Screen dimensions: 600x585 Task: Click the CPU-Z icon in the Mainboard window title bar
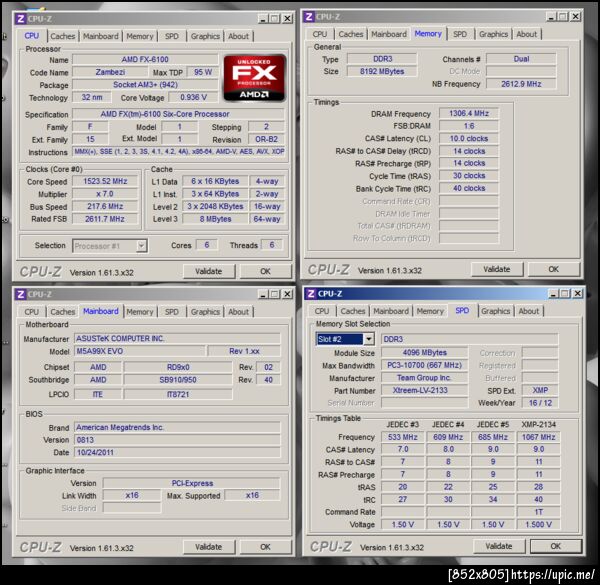tap(21, 294)
